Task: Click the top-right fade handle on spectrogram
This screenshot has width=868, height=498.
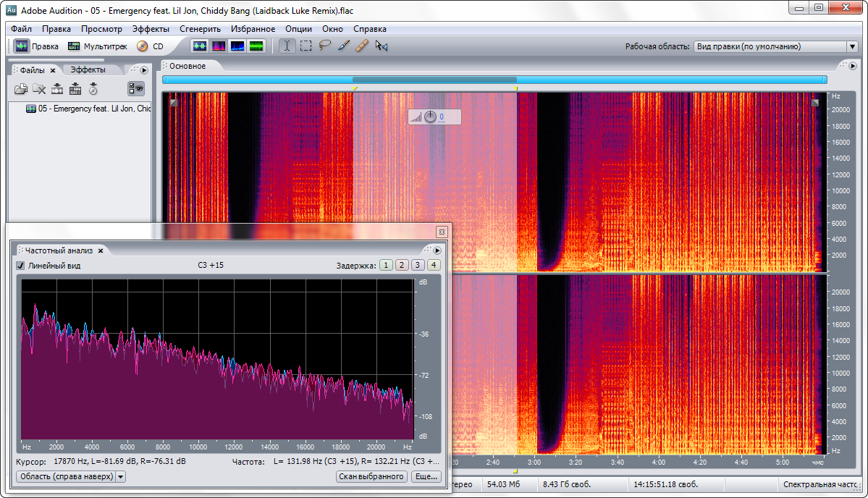Action: click(815, 103)
